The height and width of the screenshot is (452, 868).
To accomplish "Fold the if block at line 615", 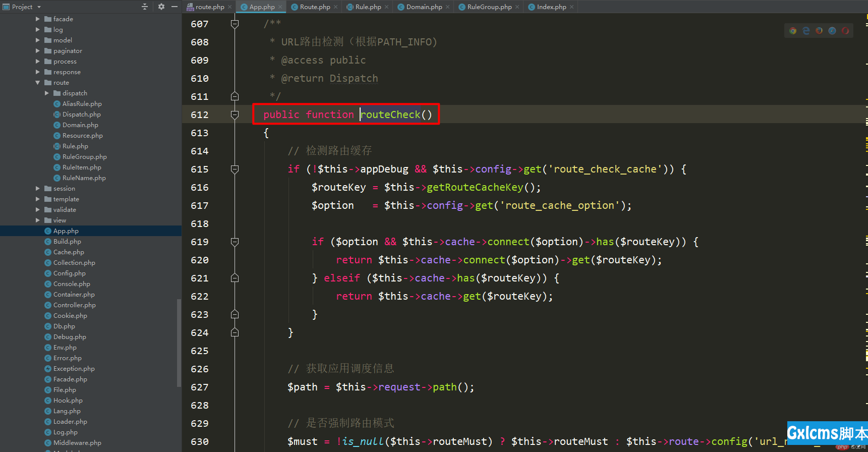I will coord(235,169).
